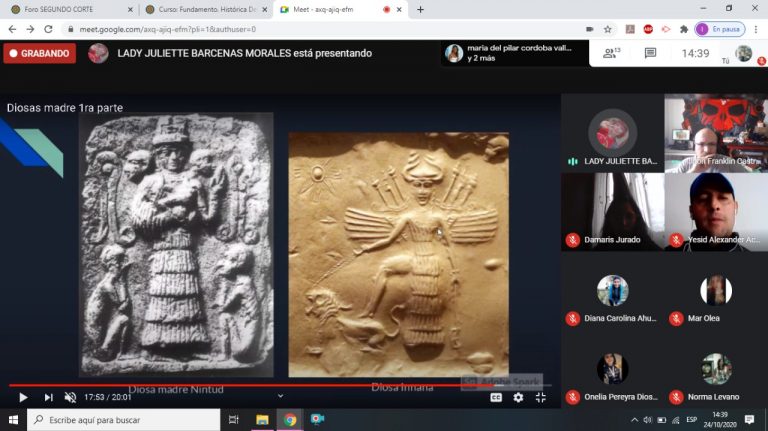The height and width of the screenshot is (431, 768).
Task: Open the system volume icon
Action: click(648, 420)
